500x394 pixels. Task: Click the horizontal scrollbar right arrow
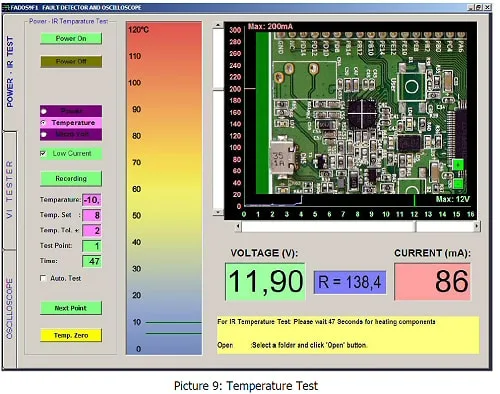click(x=477, y=226)
